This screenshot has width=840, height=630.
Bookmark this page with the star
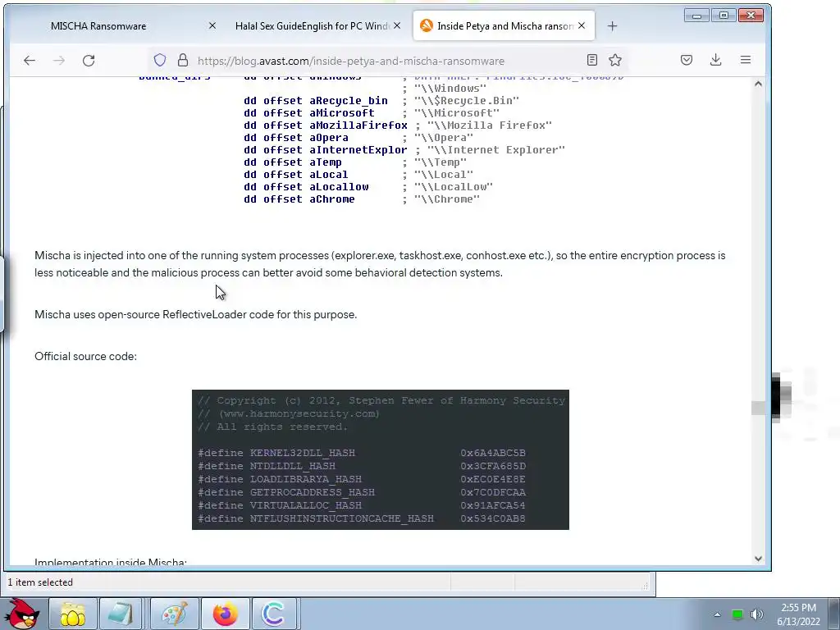point(615,60)
